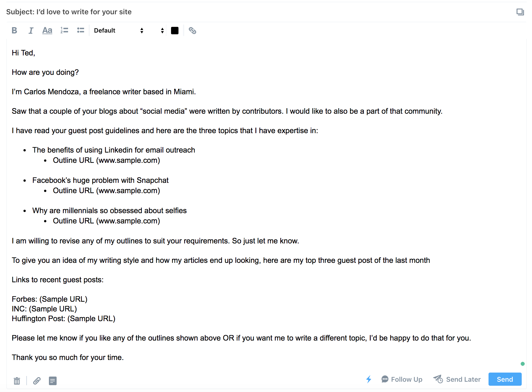Image resolution: width=532 pixels, height=392 pixels.
Task: Insert a bulleted list
Action: click(x=81, y=30)
